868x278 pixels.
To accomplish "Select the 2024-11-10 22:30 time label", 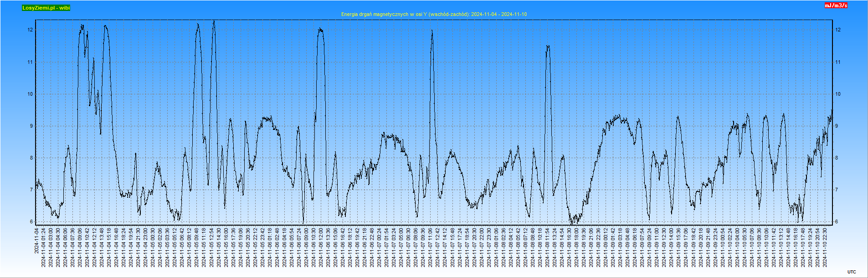I will point(825,247).
